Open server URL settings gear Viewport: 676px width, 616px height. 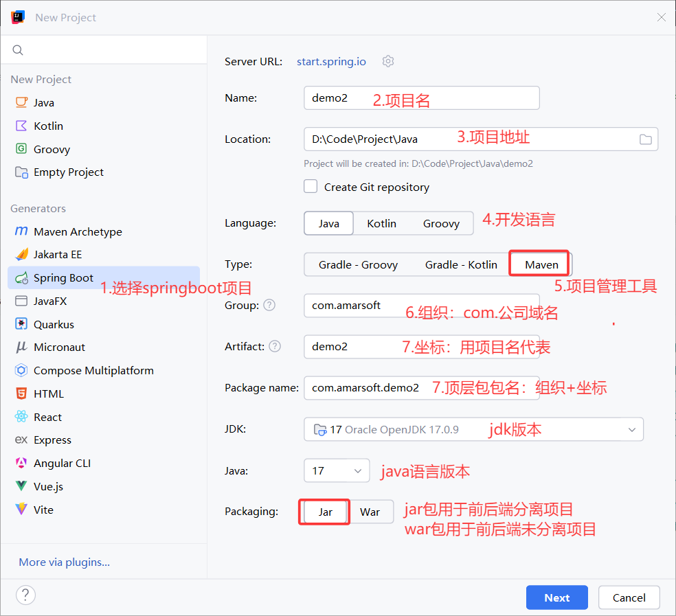click(x=388, y=61)
